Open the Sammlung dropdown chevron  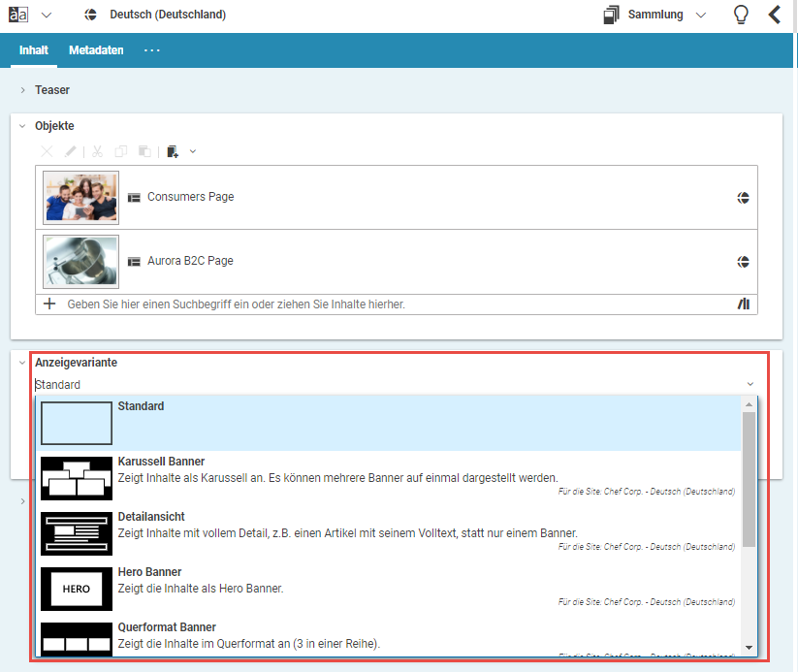click(x=701, y=15)
